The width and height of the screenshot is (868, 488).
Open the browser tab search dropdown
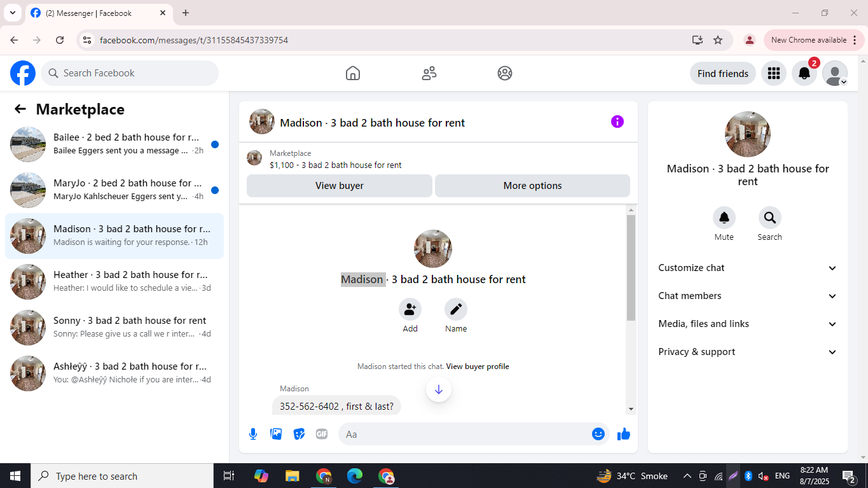[12, 13]
